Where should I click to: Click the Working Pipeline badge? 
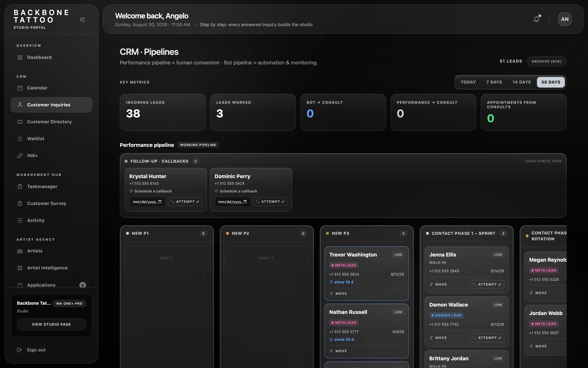coord(198,145)
